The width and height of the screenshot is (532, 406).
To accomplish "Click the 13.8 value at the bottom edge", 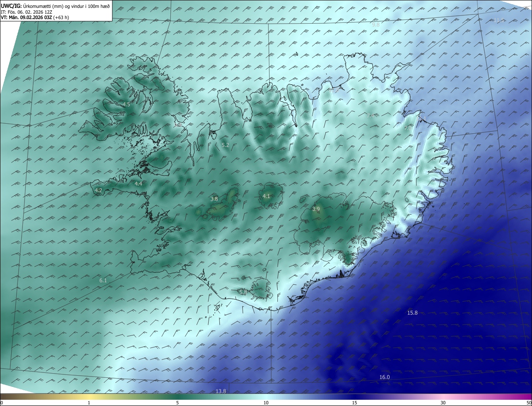I will (x=221, y=391).
